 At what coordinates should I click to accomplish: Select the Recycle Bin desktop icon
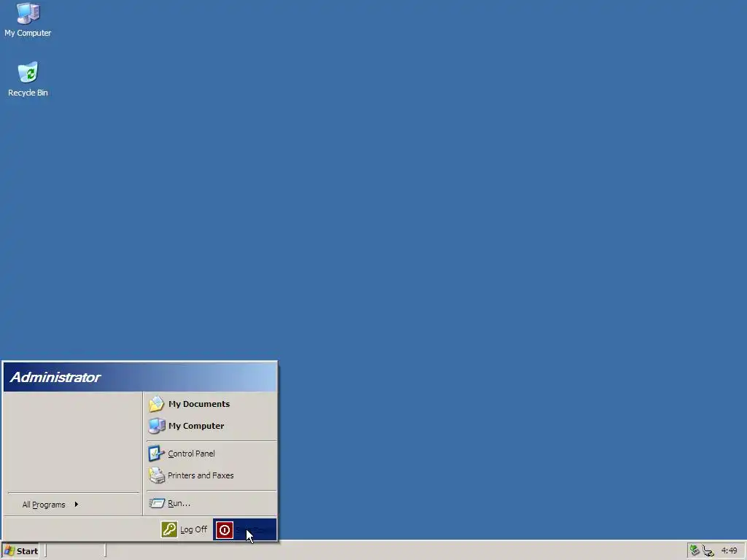(x=28, y=79)
